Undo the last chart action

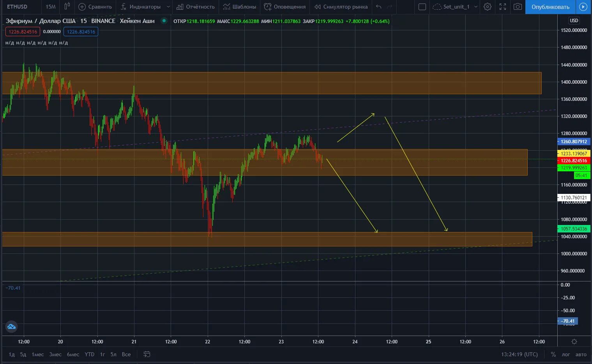(378, 7)
